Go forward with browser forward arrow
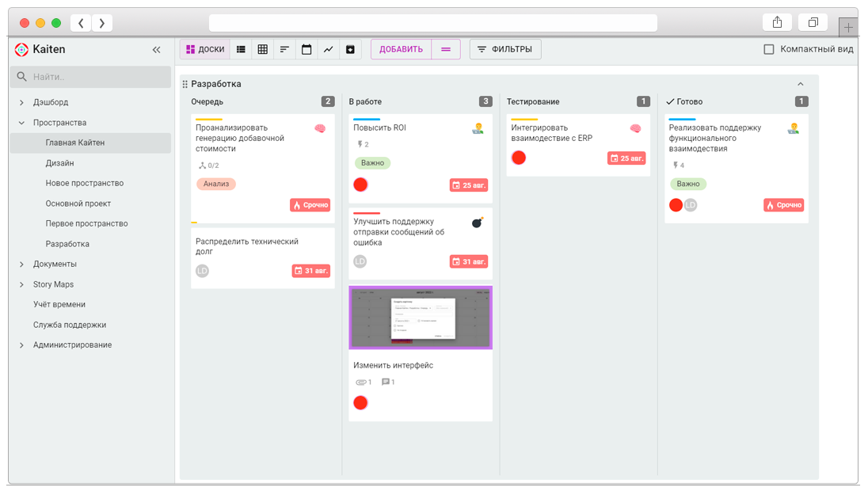The height and width of the screenshot is (495, 868). [x=102, y=23]
